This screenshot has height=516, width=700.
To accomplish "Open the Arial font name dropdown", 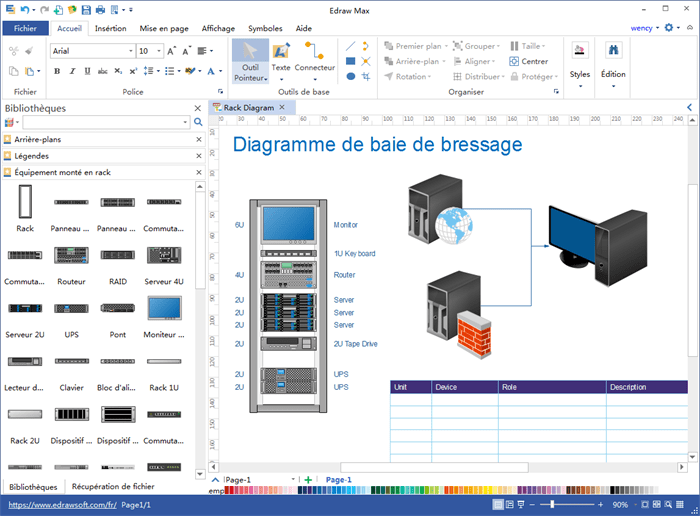I will point(131,51).
